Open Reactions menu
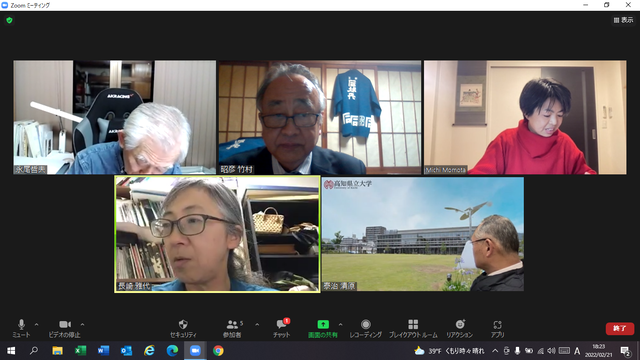 [x=460, y=329]
